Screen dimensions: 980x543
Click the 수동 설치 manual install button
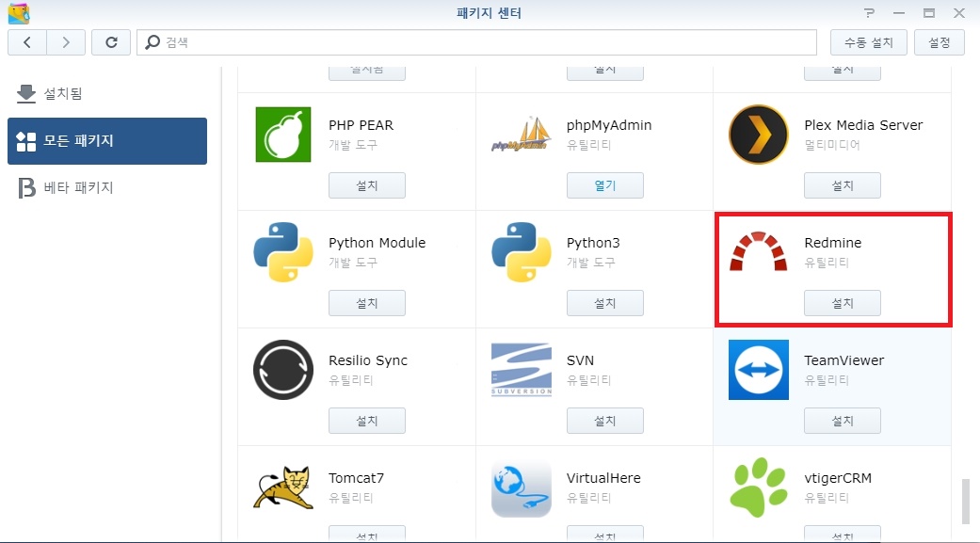(x=869, y=42)
